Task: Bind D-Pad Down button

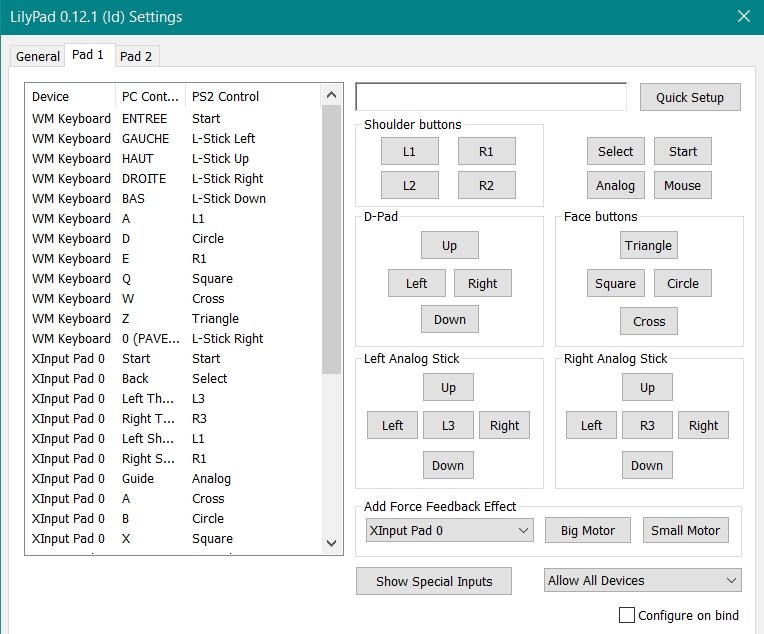Action: (x=450, y=319)
